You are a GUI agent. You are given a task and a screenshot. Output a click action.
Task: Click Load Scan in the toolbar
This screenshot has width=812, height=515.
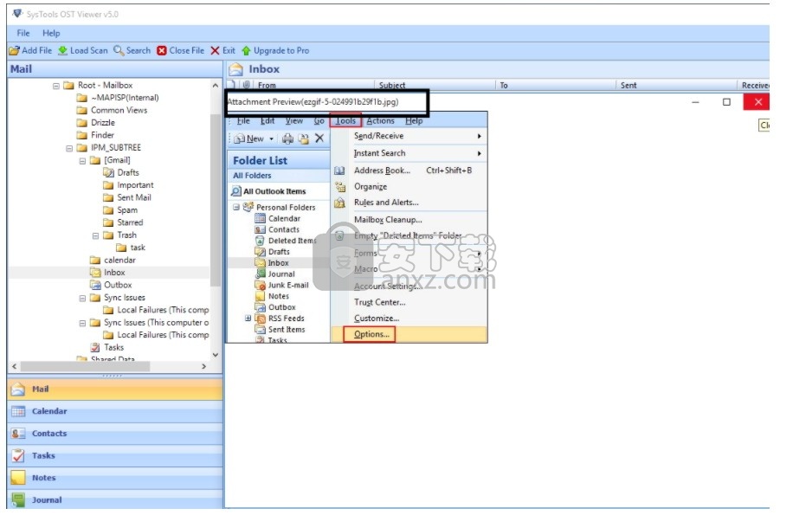[x=83, y=51]
